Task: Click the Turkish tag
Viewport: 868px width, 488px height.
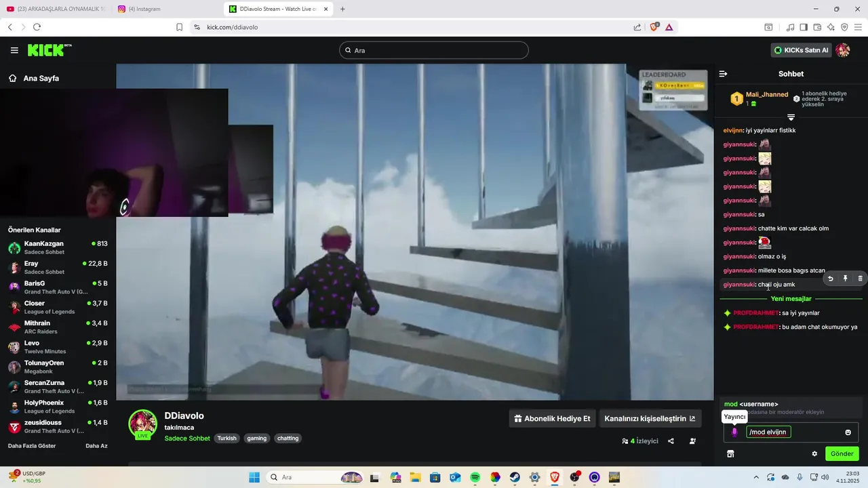Action: (x=227, y=439)
